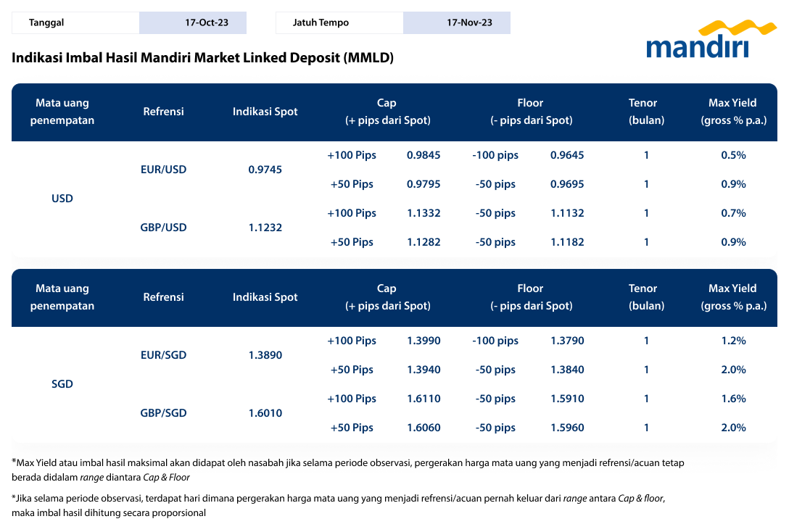Click the Indikasi Imbal Hasil MMLD heading
The width and height of the screenshot is (789, 532).
point(202,58)
